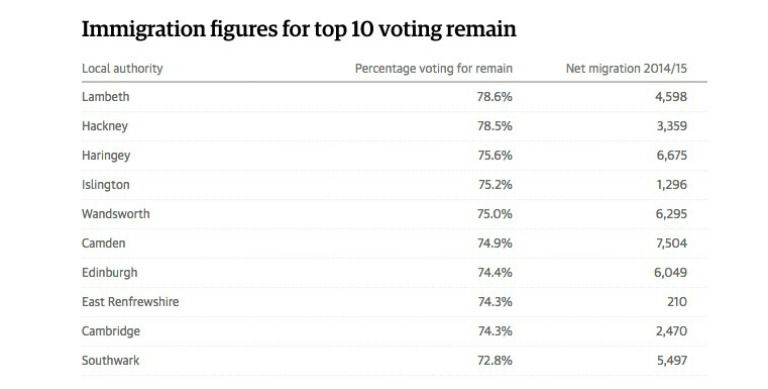Select the Lambeth row name
The image size is (768, 389).
coord(106,97)
